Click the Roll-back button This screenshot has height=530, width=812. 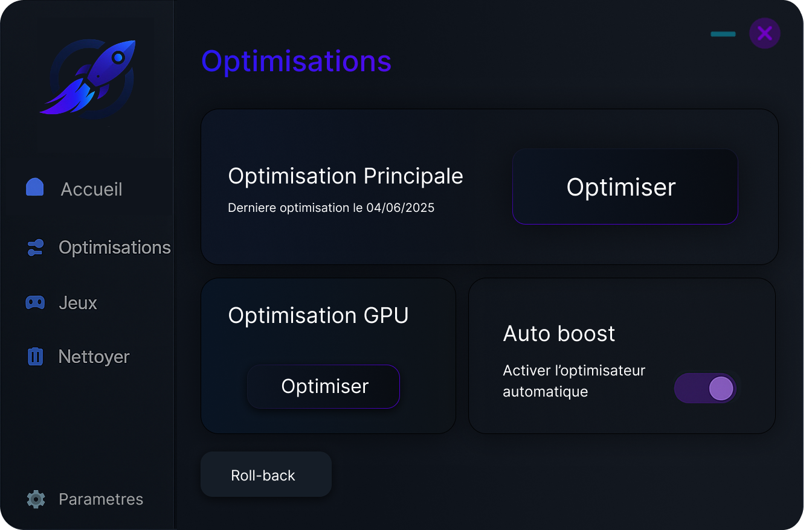[266, 474]
